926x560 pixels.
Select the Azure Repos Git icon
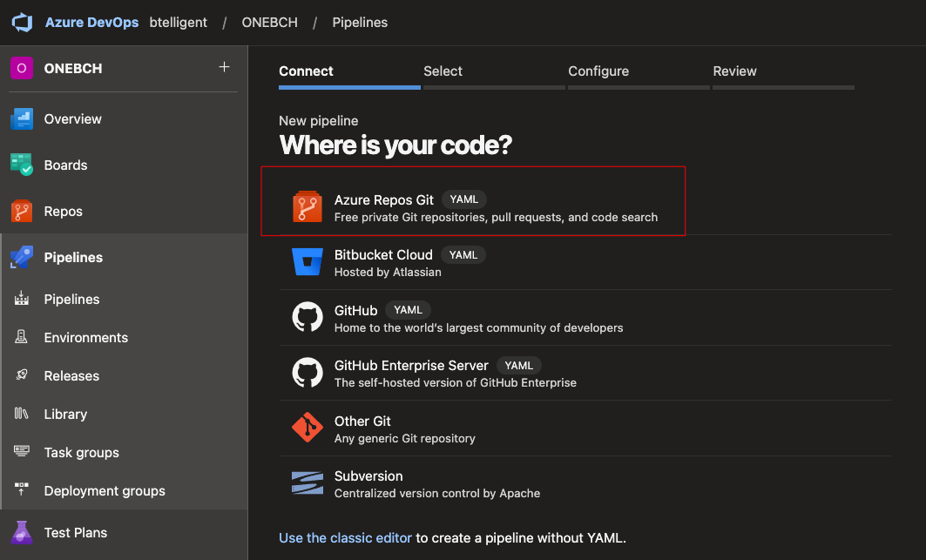308,208
